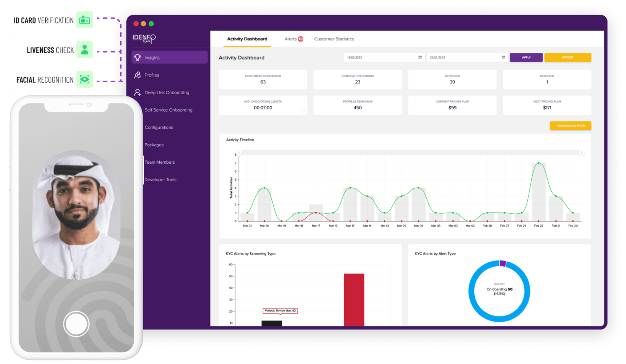Open Profiles using its sidebar icon
Viewport: 626px width, 364px height.
(137, 75)
